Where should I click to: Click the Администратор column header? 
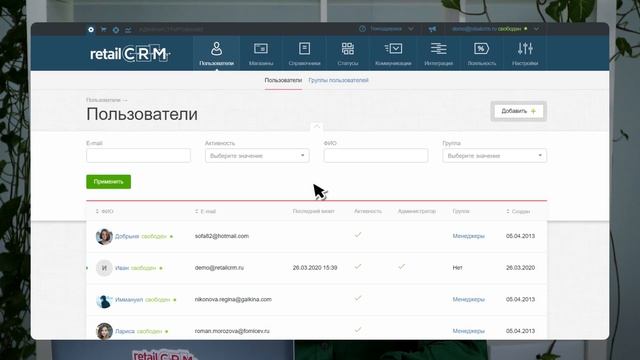pos(417,211)
